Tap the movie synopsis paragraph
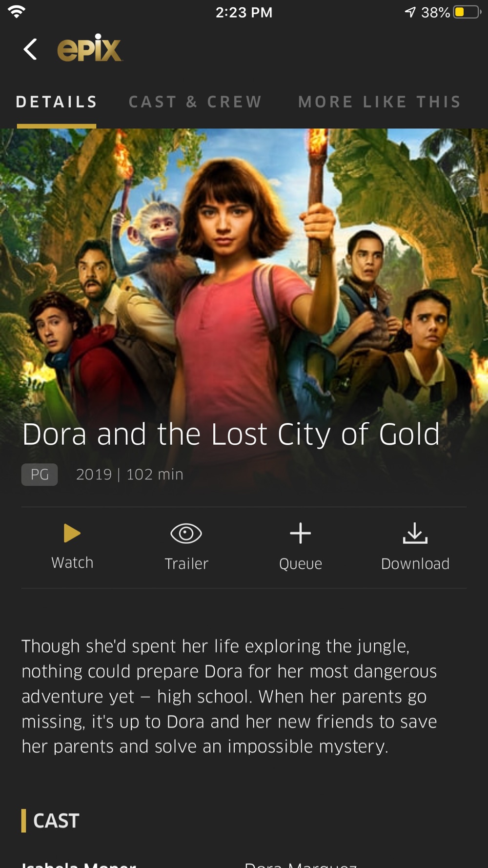The width and height of the screenshot is (488, 868). pos(229,696)
